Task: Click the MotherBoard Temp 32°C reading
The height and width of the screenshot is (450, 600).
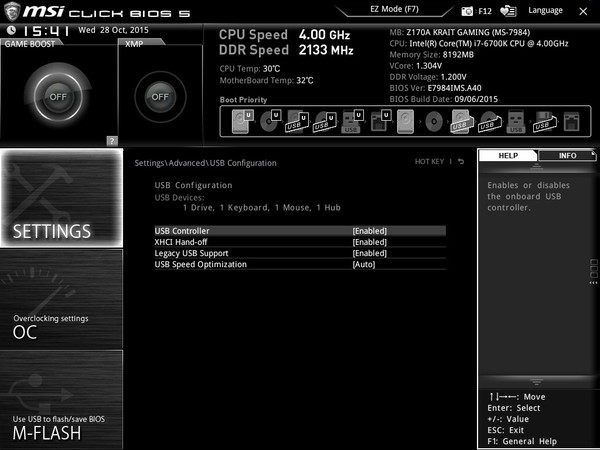Action: (266, 81)
